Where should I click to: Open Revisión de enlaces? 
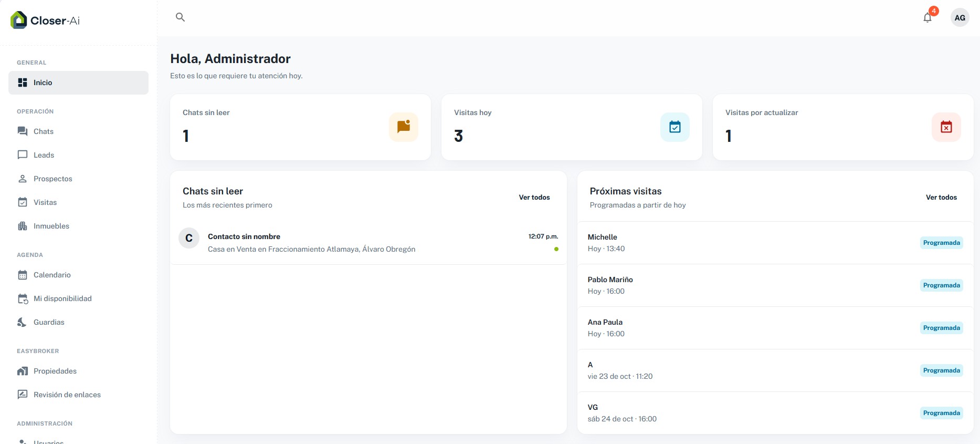[x=78, y=395]
